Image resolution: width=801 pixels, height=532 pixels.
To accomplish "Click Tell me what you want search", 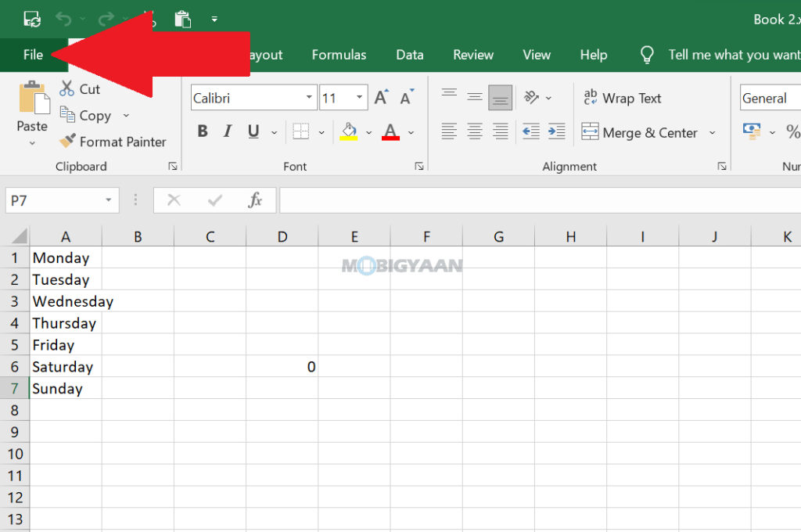I will click(x=731, y=55).
